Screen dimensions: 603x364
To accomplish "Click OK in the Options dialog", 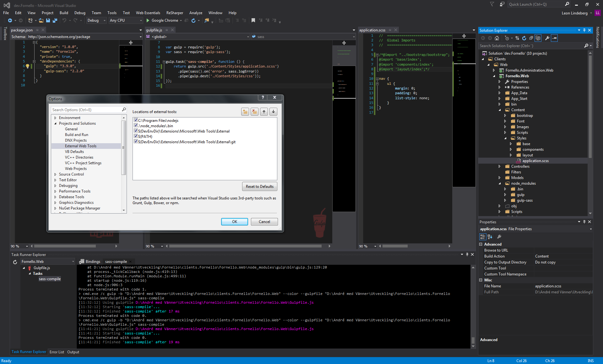I will (235, 222).
